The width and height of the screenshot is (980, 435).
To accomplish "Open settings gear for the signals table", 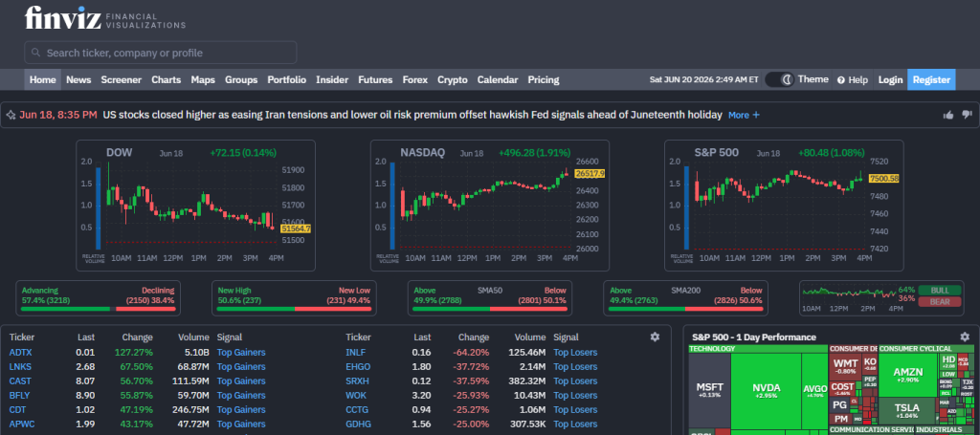I will click(x=655, y=337).
